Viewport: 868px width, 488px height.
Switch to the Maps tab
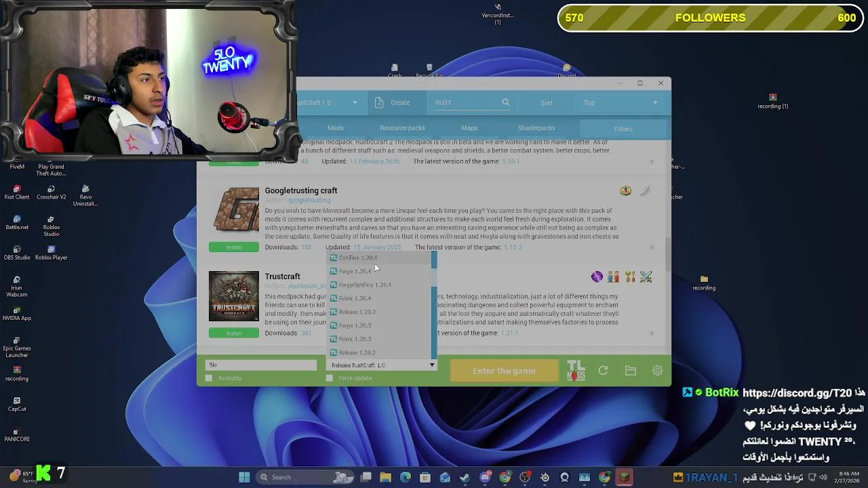coord(469,128)
